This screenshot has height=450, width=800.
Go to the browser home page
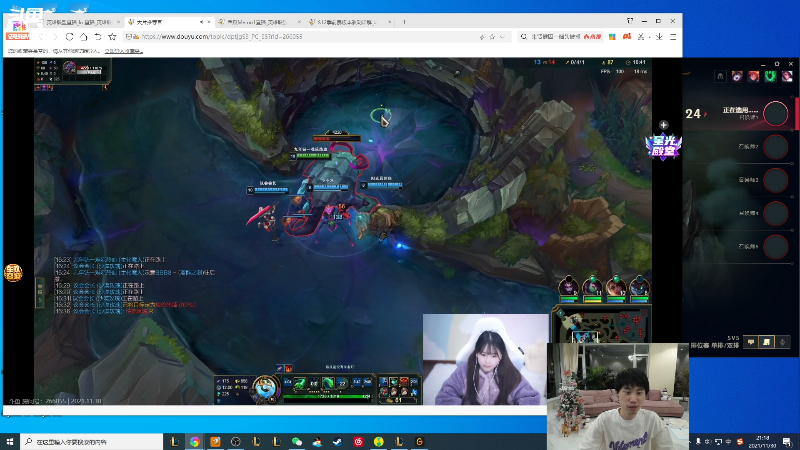(x=84, y=37)
